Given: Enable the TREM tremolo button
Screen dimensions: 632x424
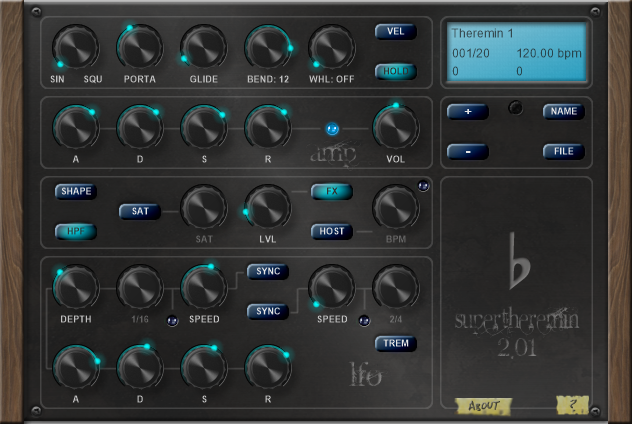Looking at the screenshot, I should click(396, 343).
